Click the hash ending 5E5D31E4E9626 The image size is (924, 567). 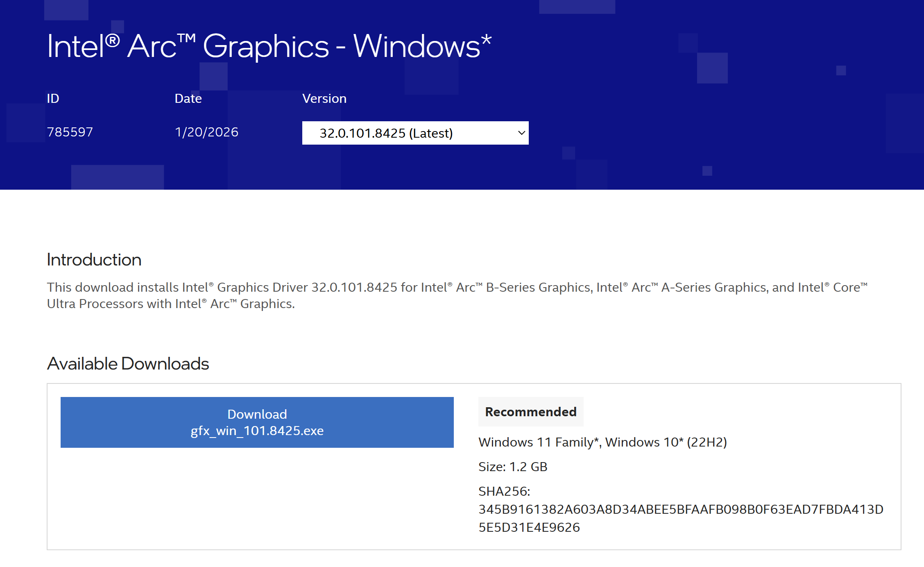529,527
